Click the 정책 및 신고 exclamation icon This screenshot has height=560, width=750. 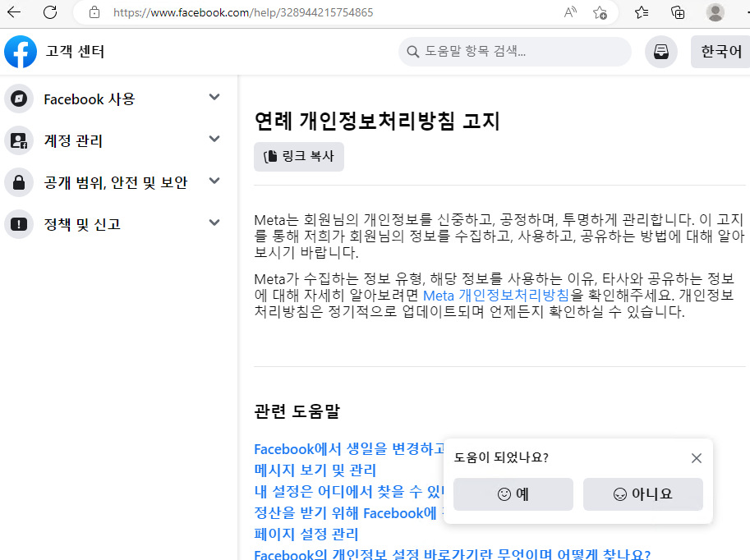coord(19,224)
